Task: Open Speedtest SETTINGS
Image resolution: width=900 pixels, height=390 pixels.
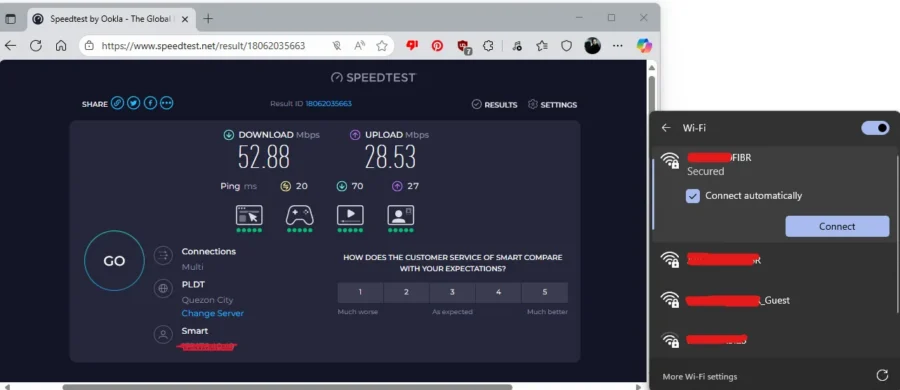Action: coord(552,105)
